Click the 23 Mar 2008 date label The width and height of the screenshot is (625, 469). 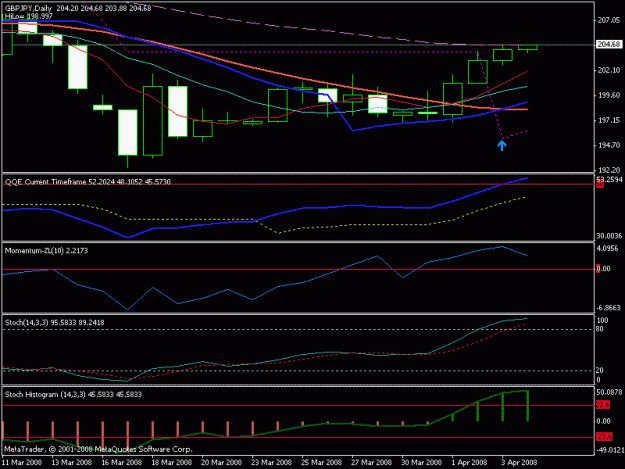272,462
